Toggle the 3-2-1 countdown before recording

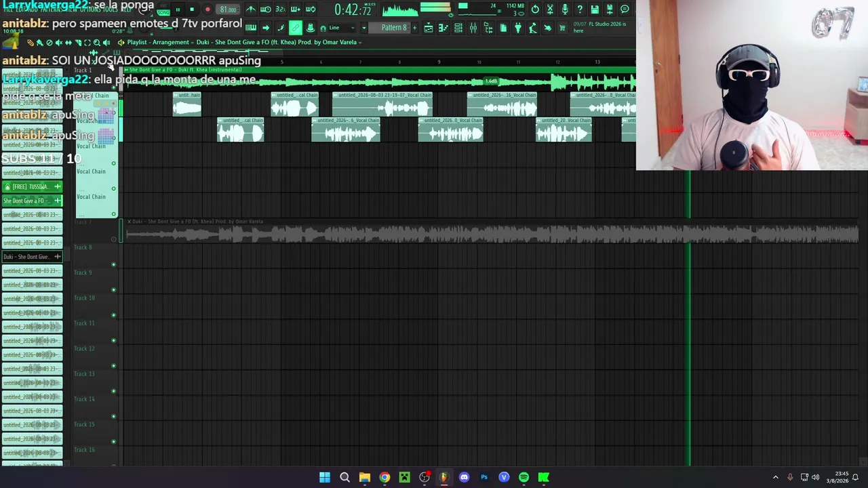click(x=280, y=9)
